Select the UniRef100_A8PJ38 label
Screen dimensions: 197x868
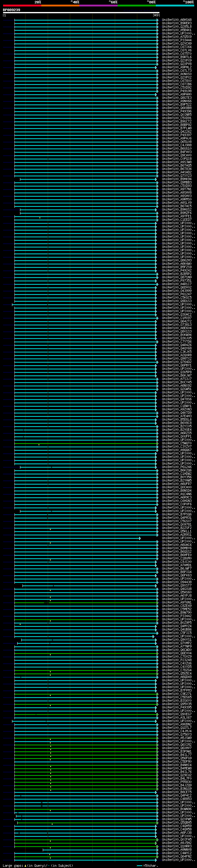(177, 833)
